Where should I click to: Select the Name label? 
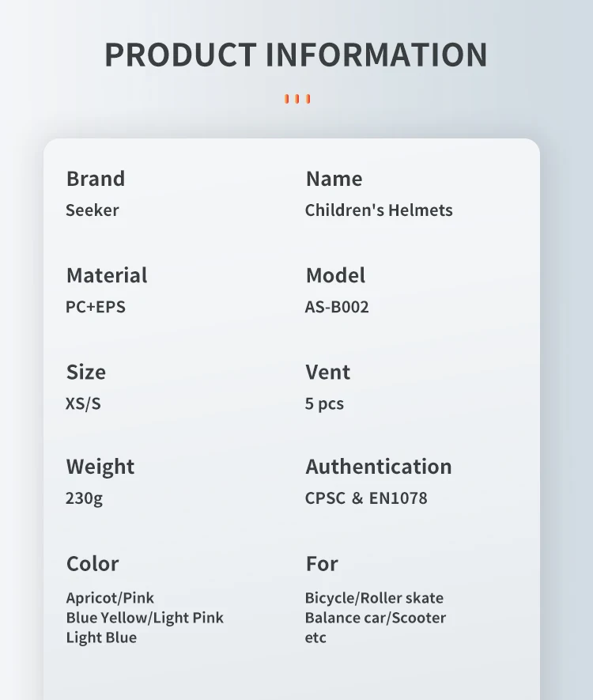pyautogui.click(x=334, y=179)
